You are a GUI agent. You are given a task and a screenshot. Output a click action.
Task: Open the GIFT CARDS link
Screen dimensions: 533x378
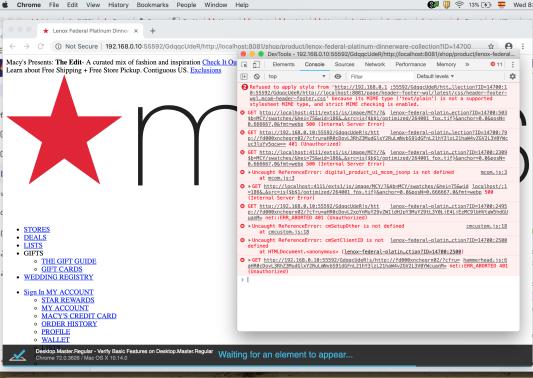click(x=62, y=269)
